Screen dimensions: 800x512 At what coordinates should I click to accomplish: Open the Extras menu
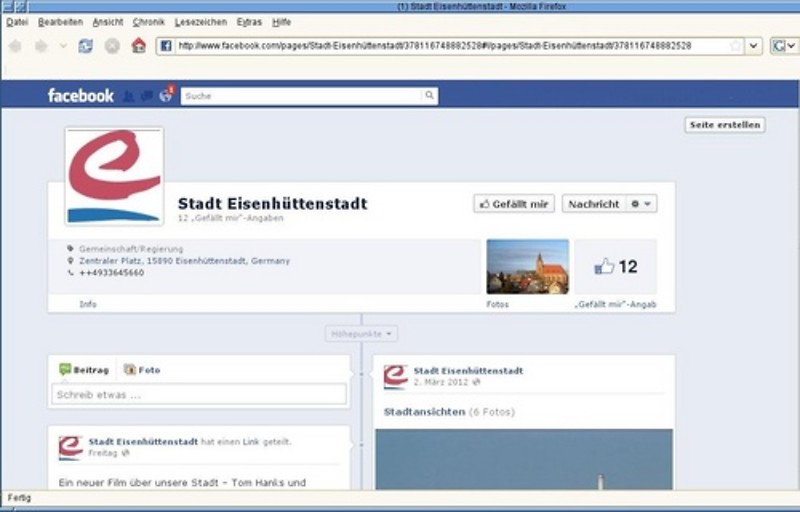click(249, 22)
